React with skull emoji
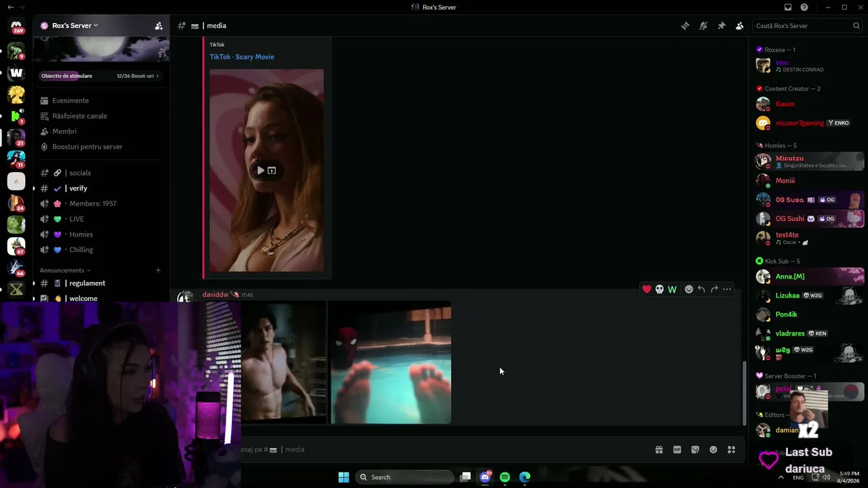The height and width of the screenshot is (488, 868). click(659, 289)
